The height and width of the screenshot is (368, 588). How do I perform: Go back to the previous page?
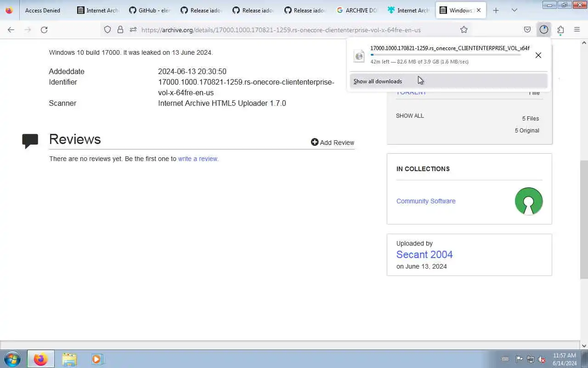pyautogui.click(x=11, y=30)
